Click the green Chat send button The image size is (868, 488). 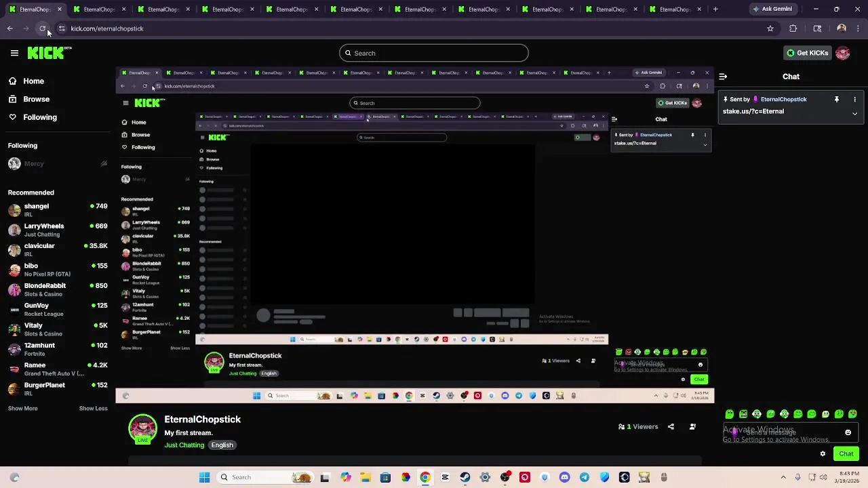pos(846,454)
